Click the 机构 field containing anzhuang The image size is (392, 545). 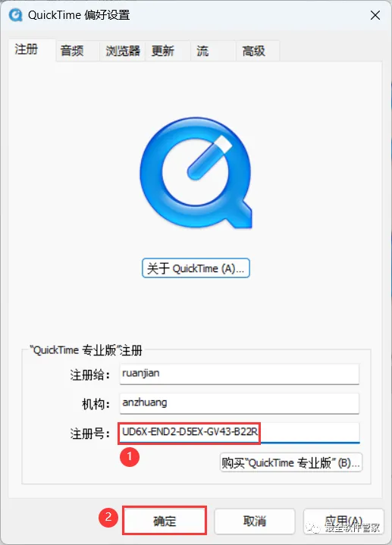point(240,403)
